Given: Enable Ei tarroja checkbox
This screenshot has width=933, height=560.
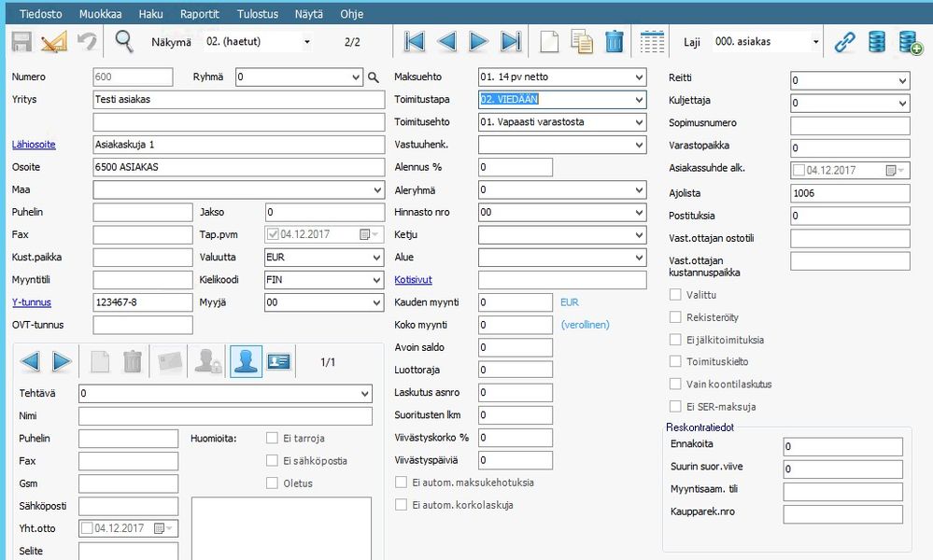Looking at the screenshot, I should [272, 438].
